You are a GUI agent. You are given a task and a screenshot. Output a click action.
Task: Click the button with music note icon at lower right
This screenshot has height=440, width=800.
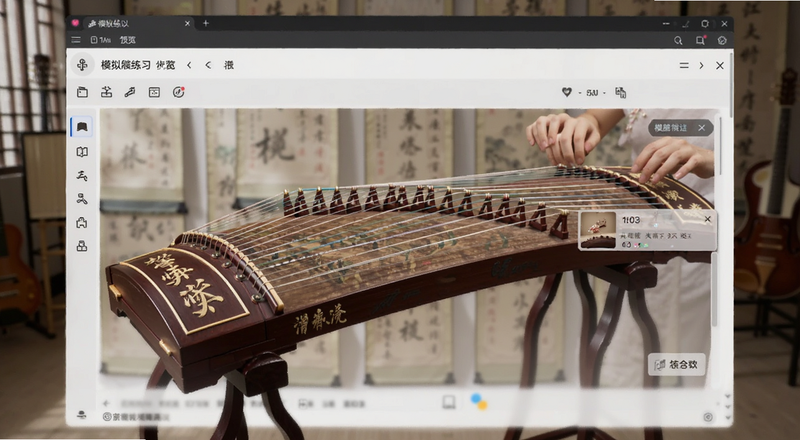(x=677, y=364)
